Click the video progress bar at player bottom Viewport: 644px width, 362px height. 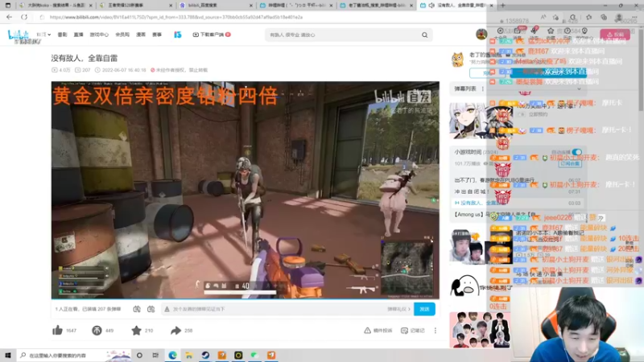click(x=246, y=298)
